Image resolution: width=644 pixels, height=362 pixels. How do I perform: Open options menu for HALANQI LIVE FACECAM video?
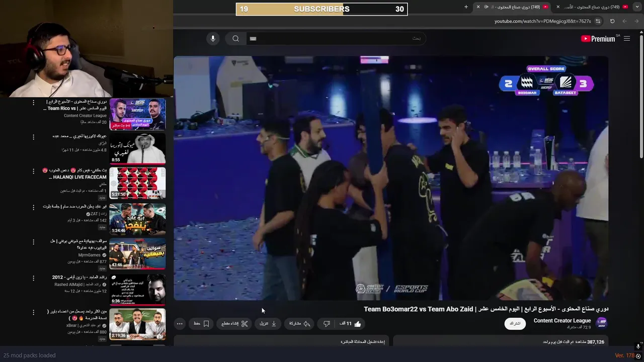[34, 171]
